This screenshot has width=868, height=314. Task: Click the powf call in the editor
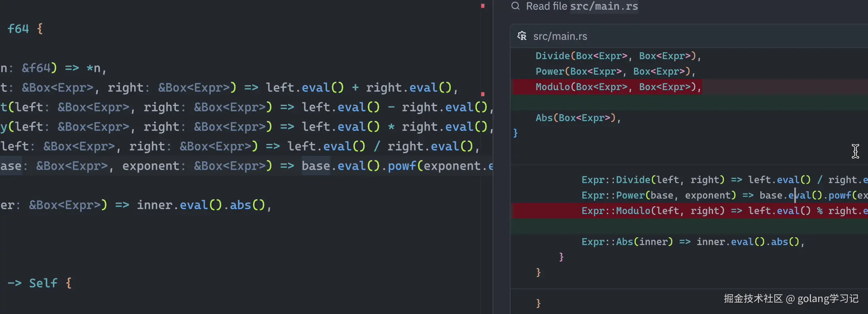(x=402, y=166)
